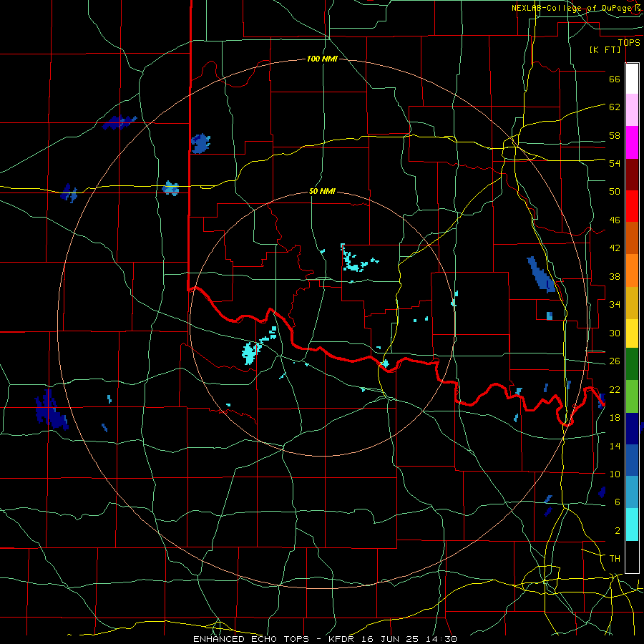The height and width of the screenshot is (644, 644).
Task: Click the '58' legend value
Action: (x=615, y=135)
